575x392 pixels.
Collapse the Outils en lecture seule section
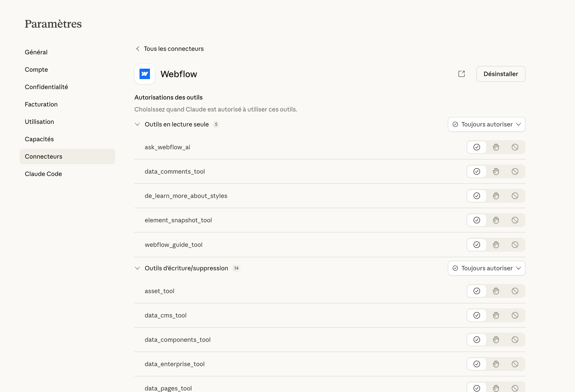pyautogui.click(x=138, y=124)
